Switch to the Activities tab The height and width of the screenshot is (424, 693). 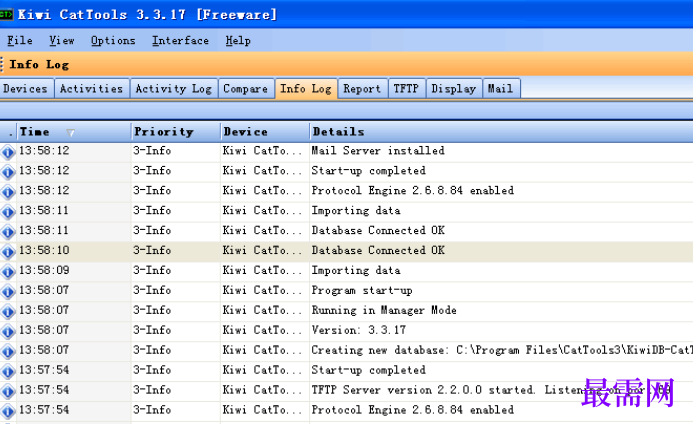click(91, 88)
